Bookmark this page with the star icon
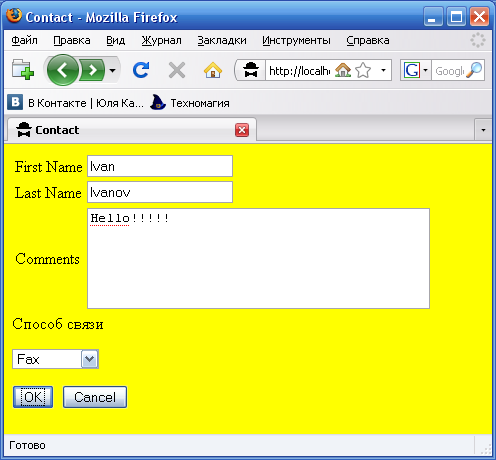The width and height of the screenshot is (496, 460). tap(363, 70)
